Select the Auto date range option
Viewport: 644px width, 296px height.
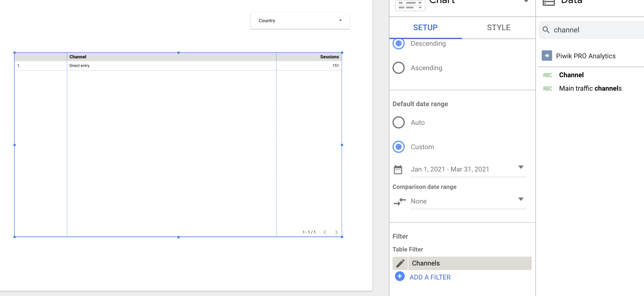click(x=399, y=122)
